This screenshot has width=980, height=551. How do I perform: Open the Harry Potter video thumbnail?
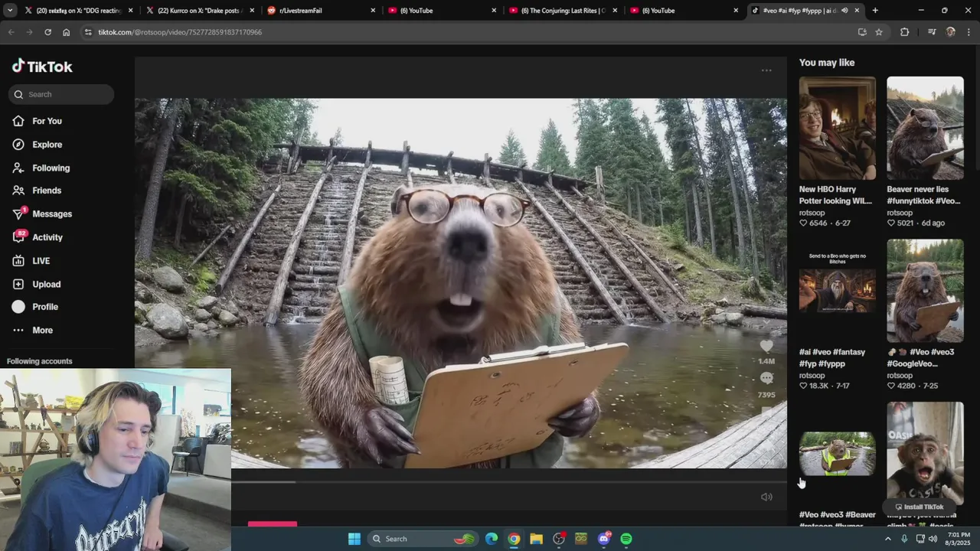pos(838,128)
